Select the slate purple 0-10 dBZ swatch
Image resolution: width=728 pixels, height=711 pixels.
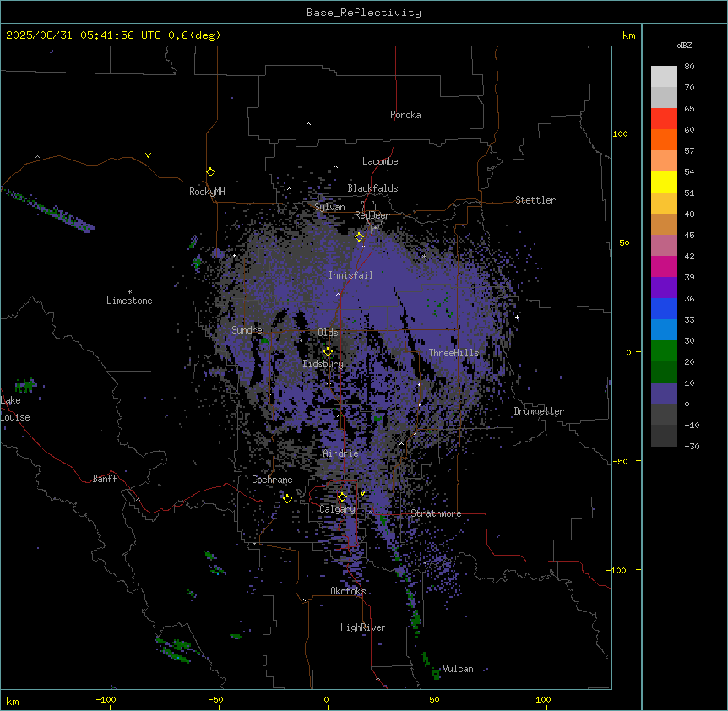click(664, 393)
